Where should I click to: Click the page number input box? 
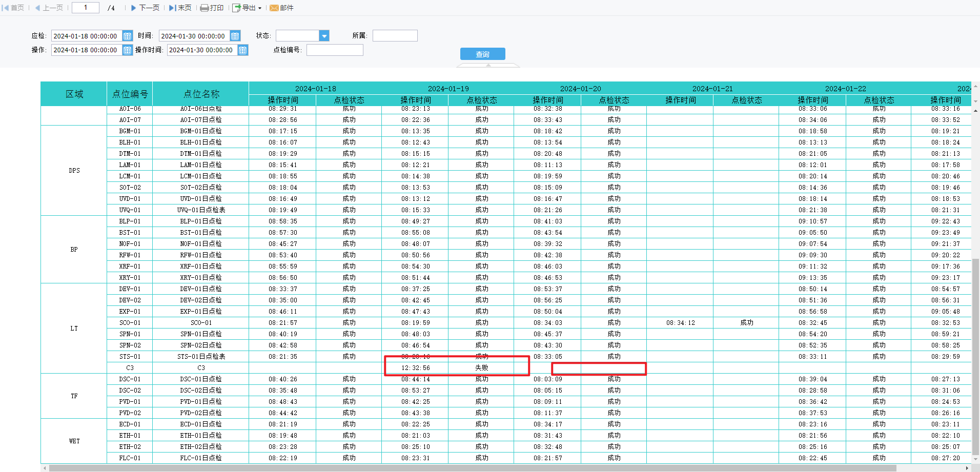pos(86,8)
